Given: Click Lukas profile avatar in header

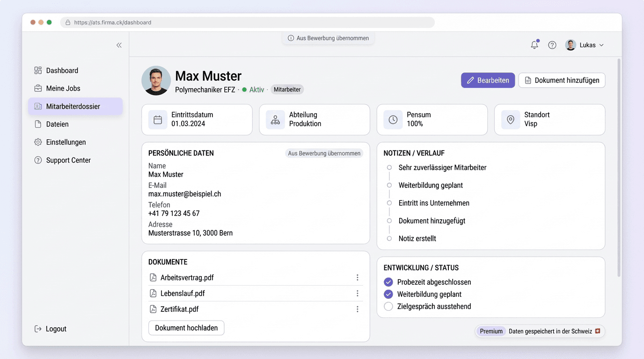Looking at the screenshot, I should 571,45.
